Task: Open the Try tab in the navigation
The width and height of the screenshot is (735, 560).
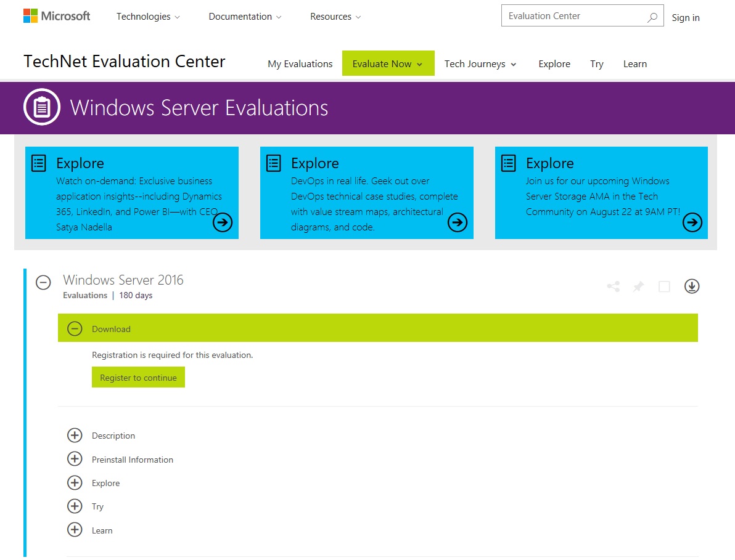Action: [596, 63]
